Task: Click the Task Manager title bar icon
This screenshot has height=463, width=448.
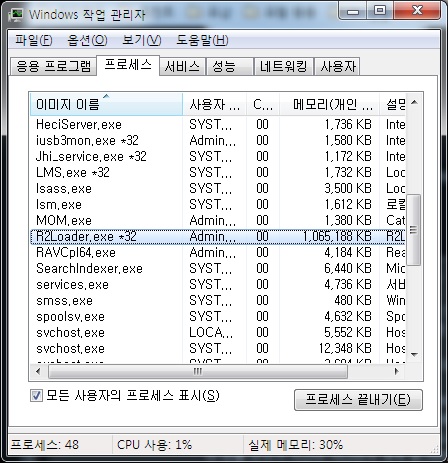Action: 16,14
